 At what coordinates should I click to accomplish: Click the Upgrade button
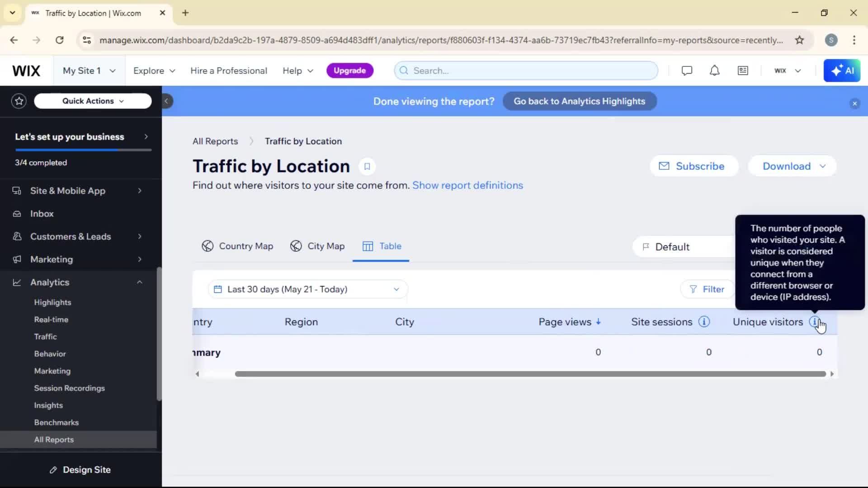point(350,70)
